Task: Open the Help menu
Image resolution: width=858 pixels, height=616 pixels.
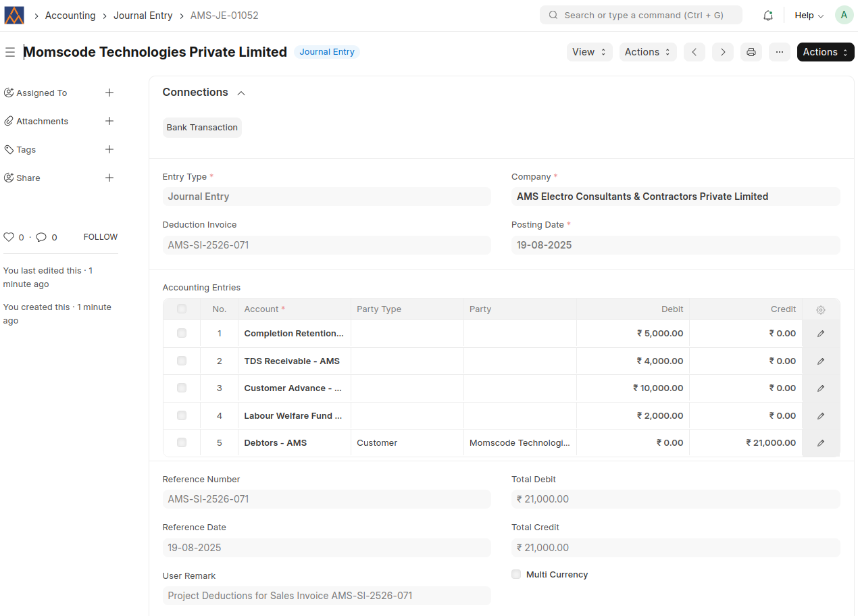Action: pyautogui.click(x=809, y=16)
